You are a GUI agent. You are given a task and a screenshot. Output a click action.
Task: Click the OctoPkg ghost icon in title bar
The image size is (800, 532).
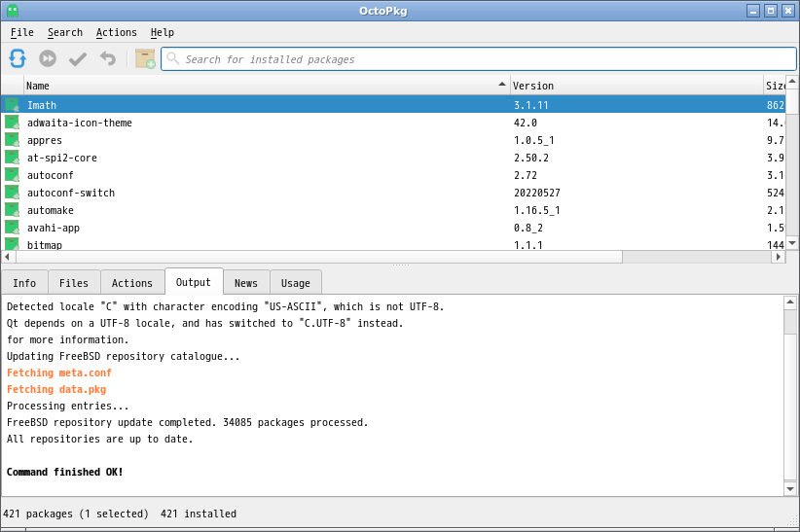(x=13, y=11)
